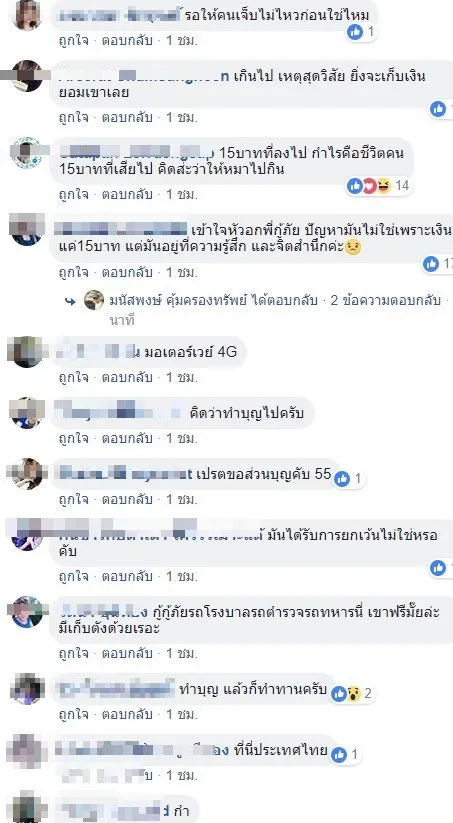This screenshot has height=823, width=453.
Task: Open the commenter avatar next to the มอเตอร์เวย์ 4G comment
Action: click(x=27, y=352)
